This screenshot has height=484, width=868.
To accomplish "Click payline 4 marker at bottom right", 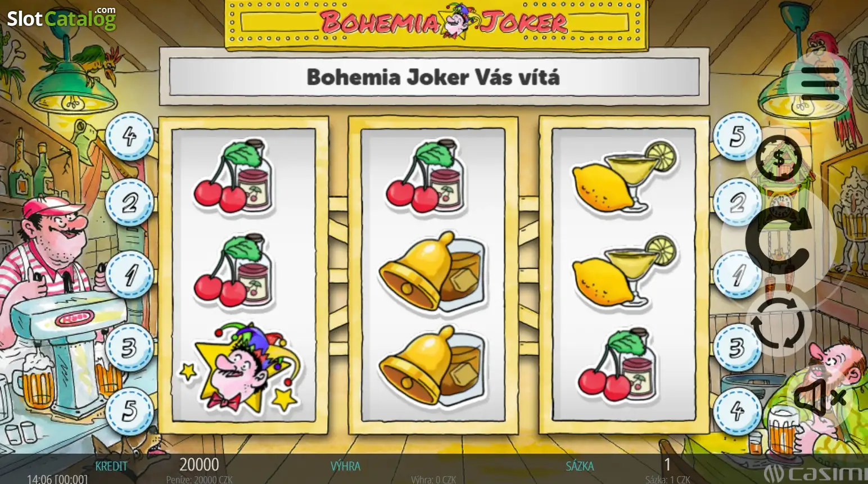I will (x=737, y=411).
